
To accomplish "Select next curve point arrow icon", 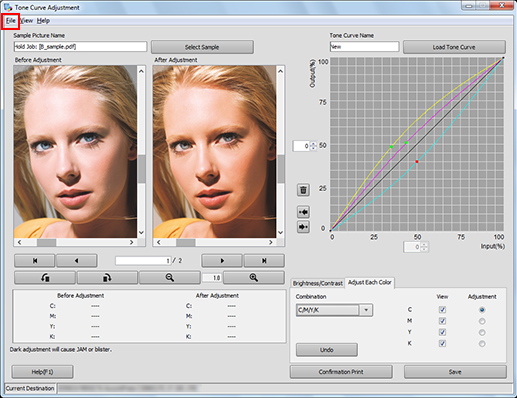I will coord(303,227).
